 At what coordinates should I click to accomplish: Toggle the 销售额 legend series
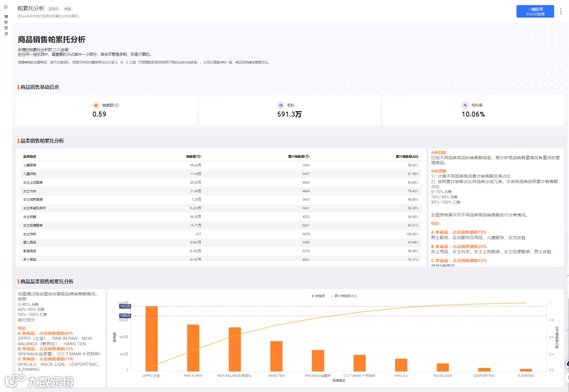[x=318, y=296]
